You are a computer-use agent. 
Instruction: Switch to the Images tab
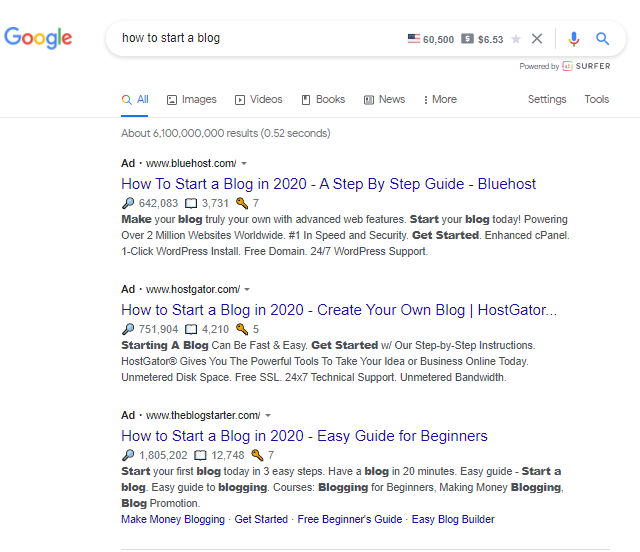click(x=191, y=100)
